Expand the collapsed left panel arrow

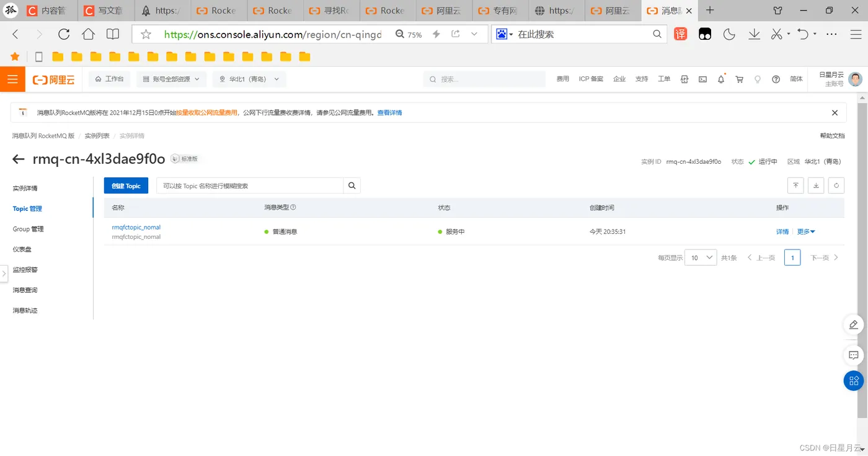click(4, 273)
